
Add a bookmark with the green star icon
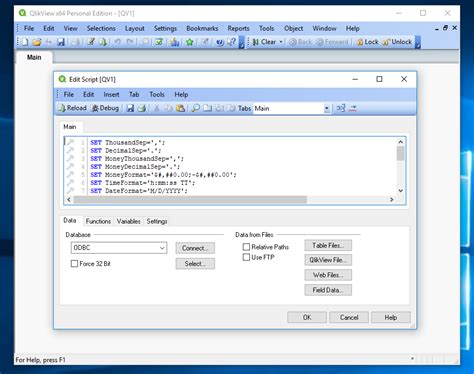click(x=190, y=42)
